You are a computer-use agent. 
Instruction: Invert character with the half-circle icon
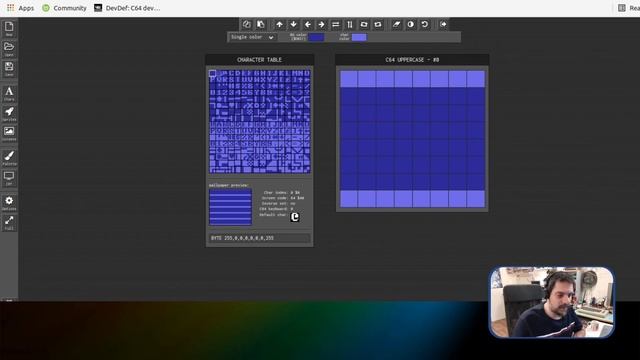pyautogui.click(x=411, y=24)
